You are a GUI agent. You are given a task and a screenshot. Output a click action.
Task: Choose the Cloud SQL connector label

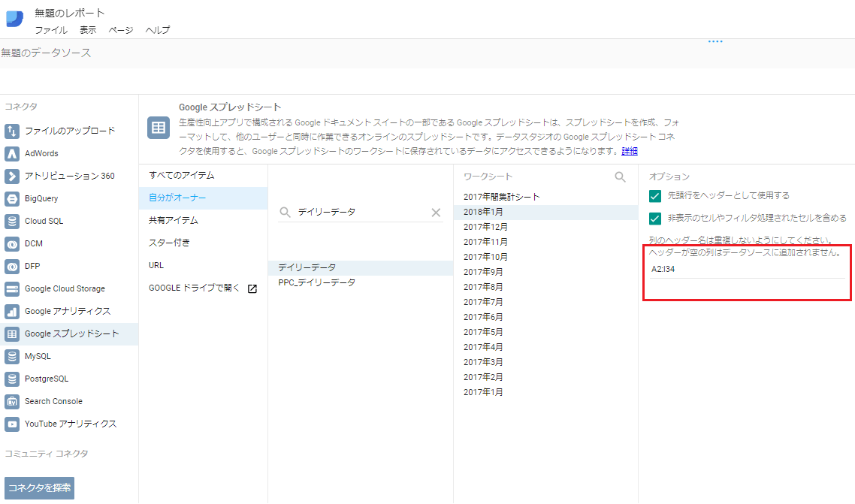click(44, 222)
